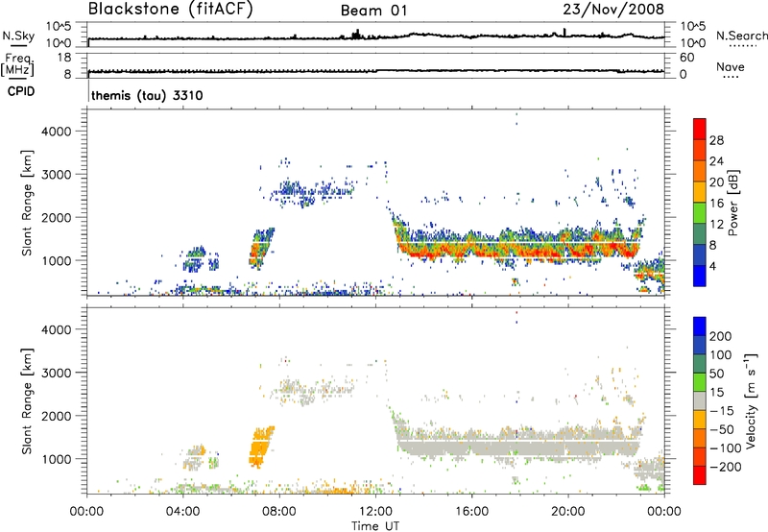Click the 'Freq. [MHz]' axis label
Viewport: 768px width, 532px height.
click(17, 65)
